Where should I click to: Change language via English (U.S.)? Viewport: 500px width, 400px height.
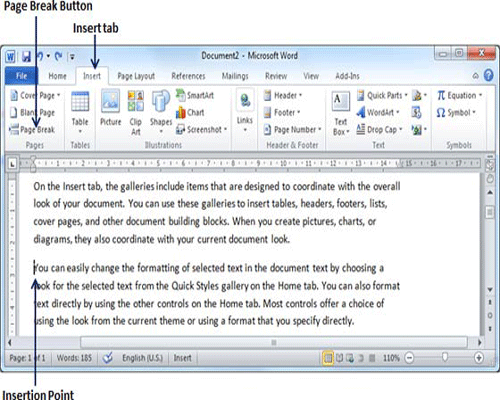click(x=143, y=358)
